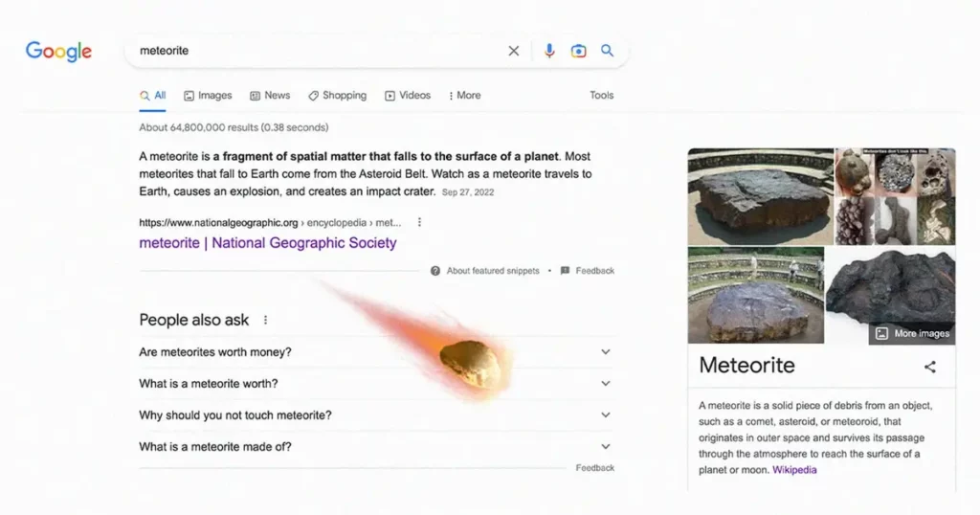The height and width of the screenshot is (515, 980).
Task: Expand 'Why should you not touch meteorite?' question
Action: tap(376, 415)
